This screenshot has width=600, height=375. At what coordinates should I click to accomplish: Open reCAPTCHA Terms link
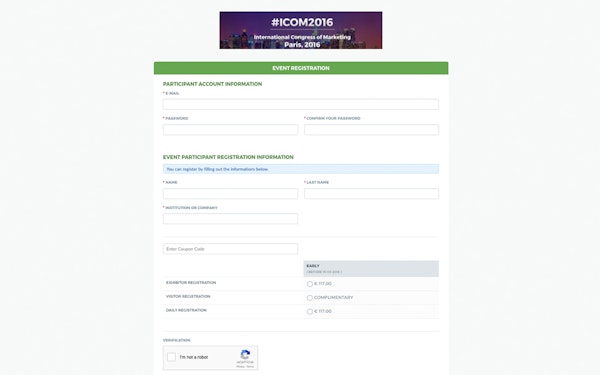(x=250, y=367)
